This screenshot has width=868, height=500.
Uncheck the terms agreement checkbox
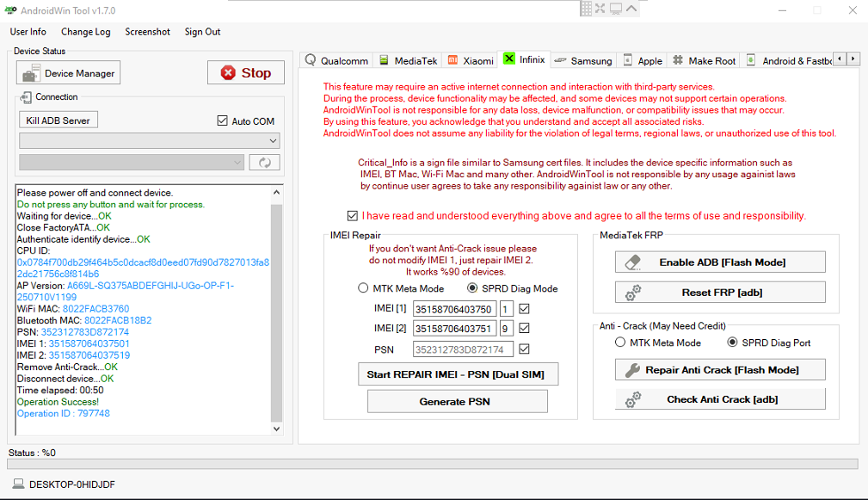[x=353, y=216]
